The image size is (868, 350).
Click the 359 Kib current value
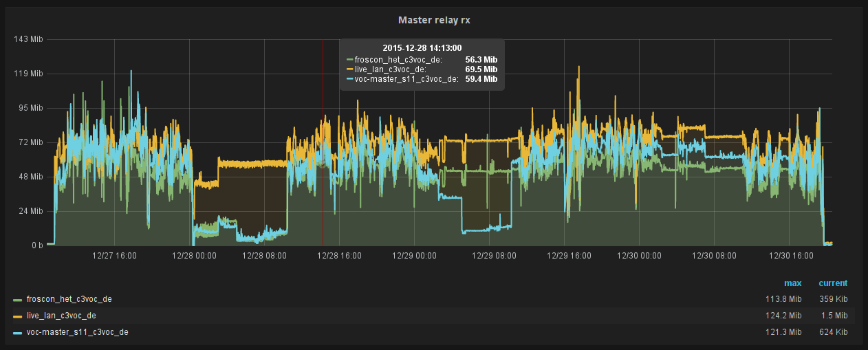pos(833,299)
